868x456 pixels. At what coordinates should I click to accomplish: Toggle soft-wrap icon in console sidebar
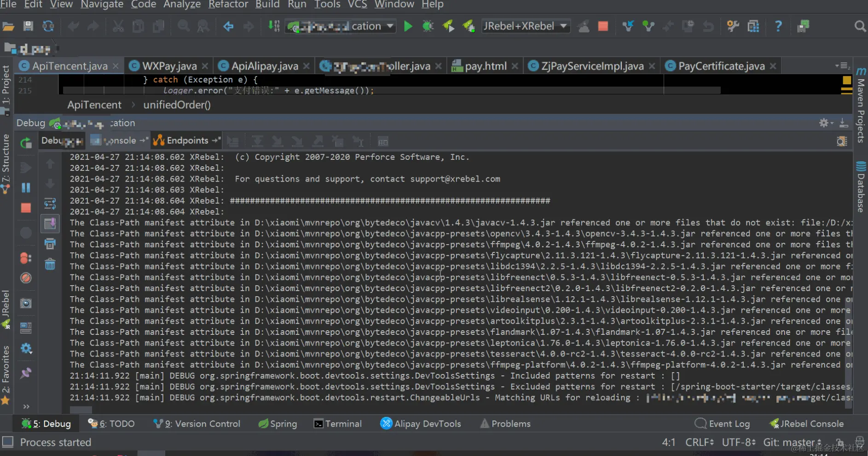click(50, 204)
